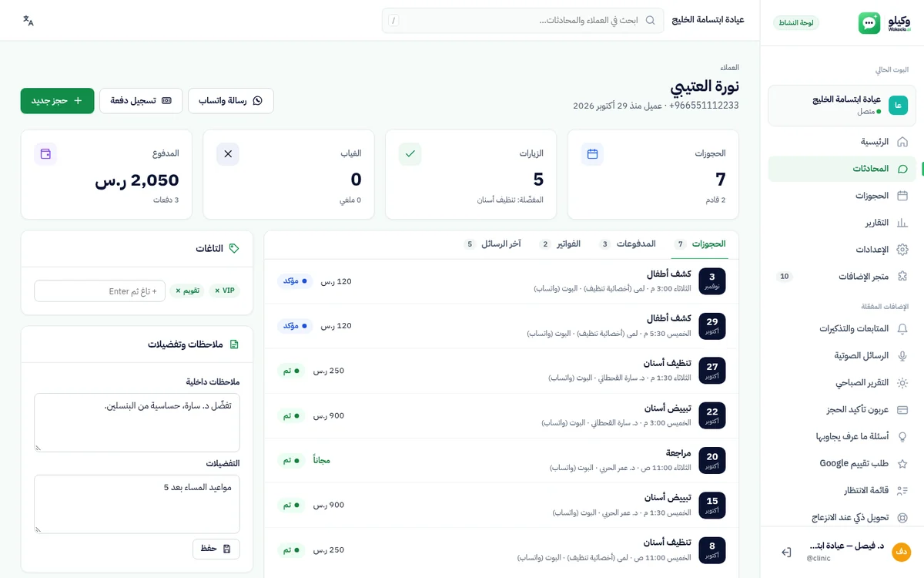Click the نورة العتيبي customer name

coord(705,86)
